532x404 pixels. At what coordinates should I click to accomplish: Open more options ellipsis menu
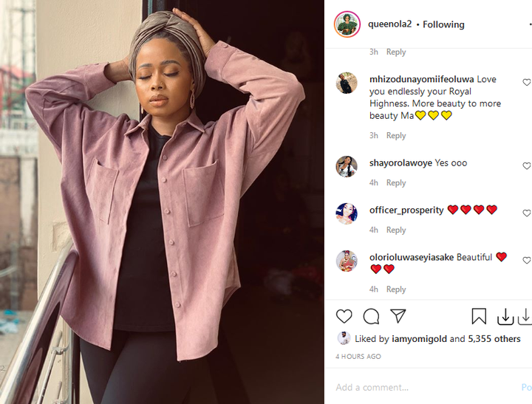[x=530, y=24]
